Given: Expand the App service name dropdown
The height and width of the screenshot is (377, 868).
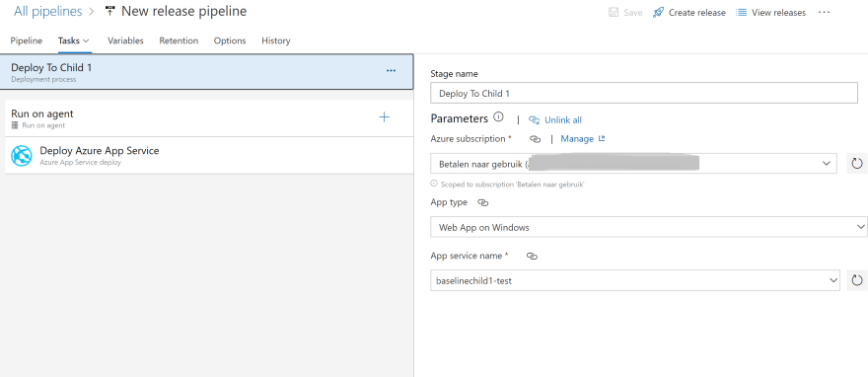Looking at the screenshot, I should [635, 280].
